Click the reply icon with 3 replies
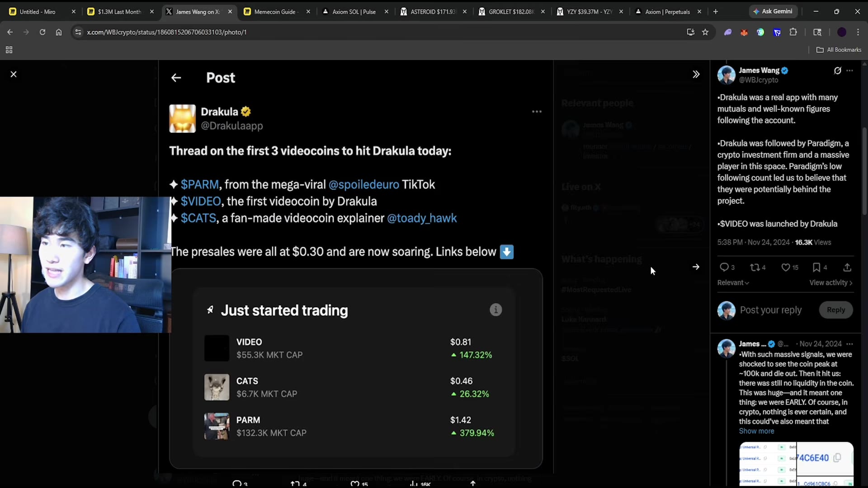Viewport: 868px width, 488px height. coord(727,267)
